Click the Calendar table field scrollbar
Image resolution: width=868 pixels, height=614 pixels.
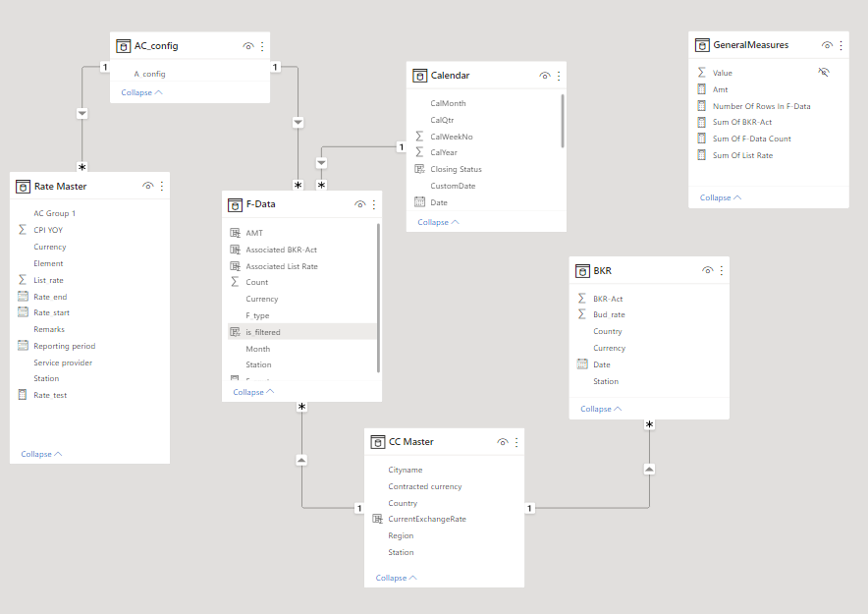tap(563, 120)
